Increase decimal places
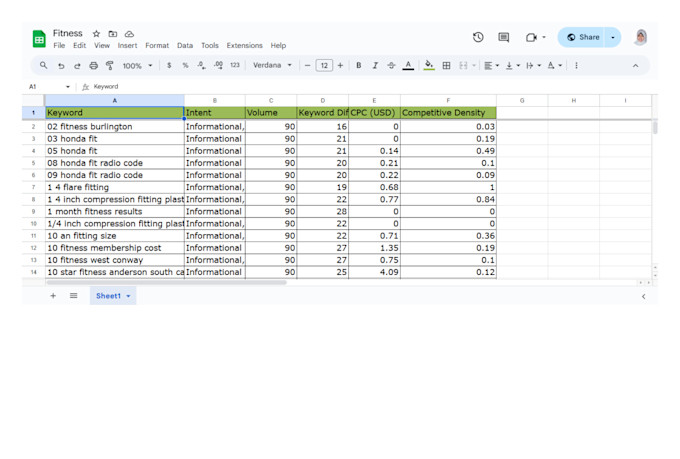Image resolution: width=680 pixels, height=459 pixels. 218,66
